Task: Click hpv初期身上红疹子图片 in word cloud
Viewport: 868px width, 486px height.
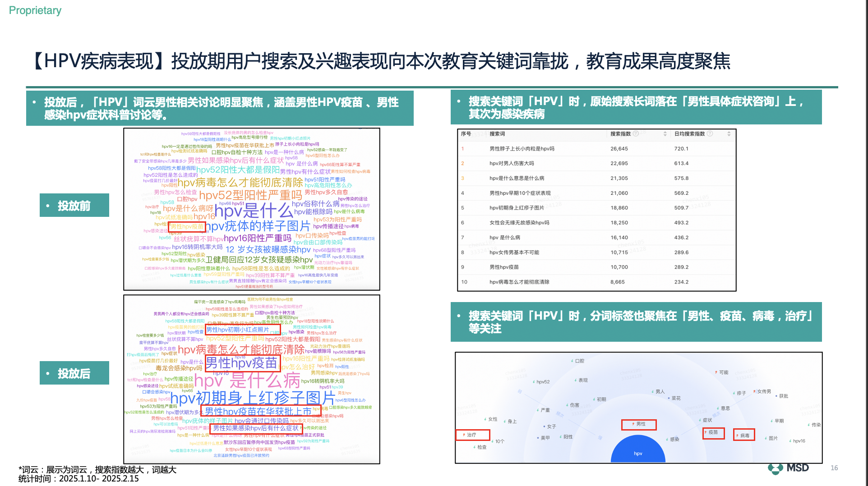Action: pyautogui.click(x=252, y=398)
